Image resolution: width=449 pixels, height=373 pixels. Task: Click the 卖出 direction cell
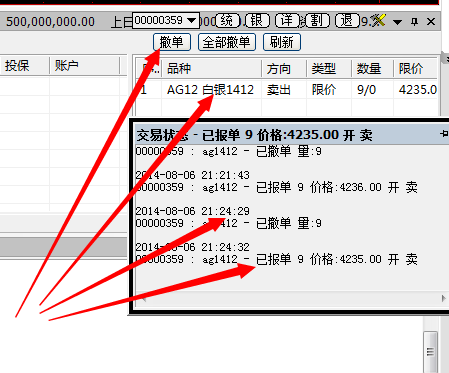pos(279,90)
